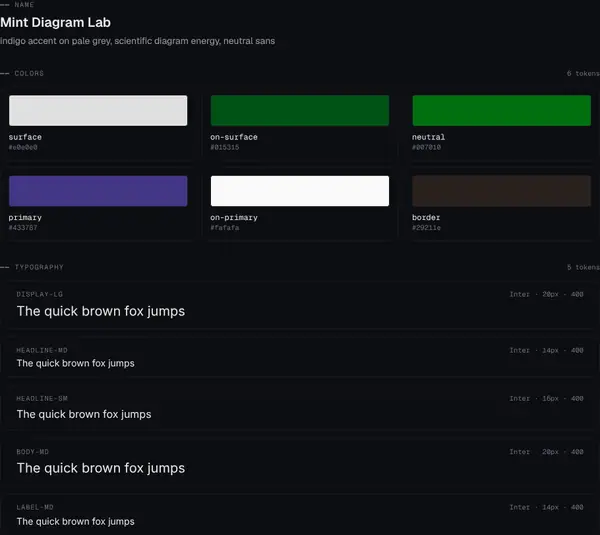Click the COLORS section heading
This screenshot has height=535, width=600.
(x=29, y=73)
